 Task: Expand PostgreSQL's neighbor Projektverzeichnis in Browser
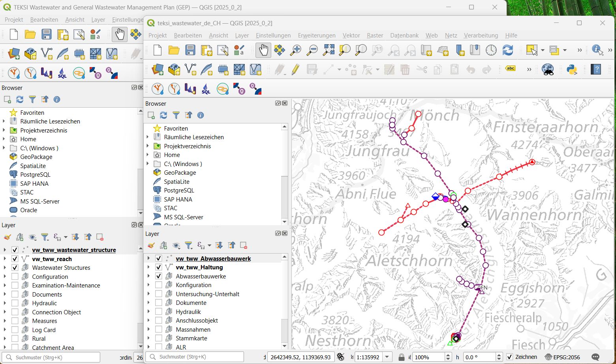click(x=148, y=146)
